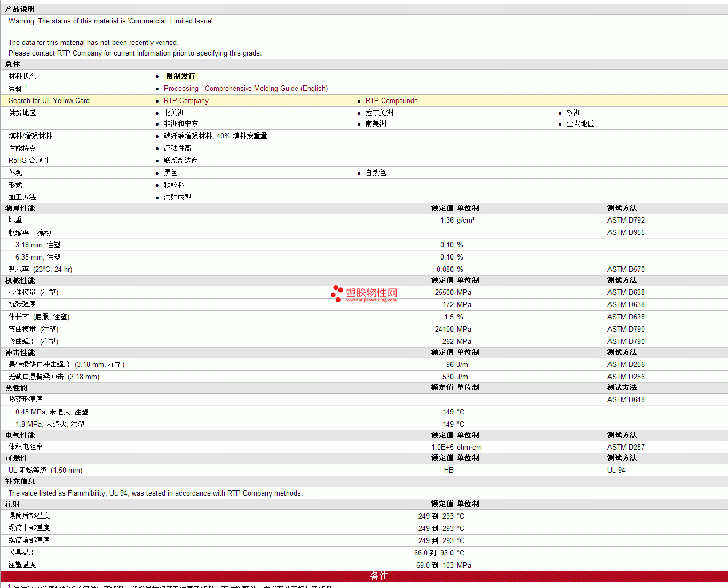Viewport: 728px width, 588px height.
Task: Click the UL 94 test method entry
Action: 616,471
